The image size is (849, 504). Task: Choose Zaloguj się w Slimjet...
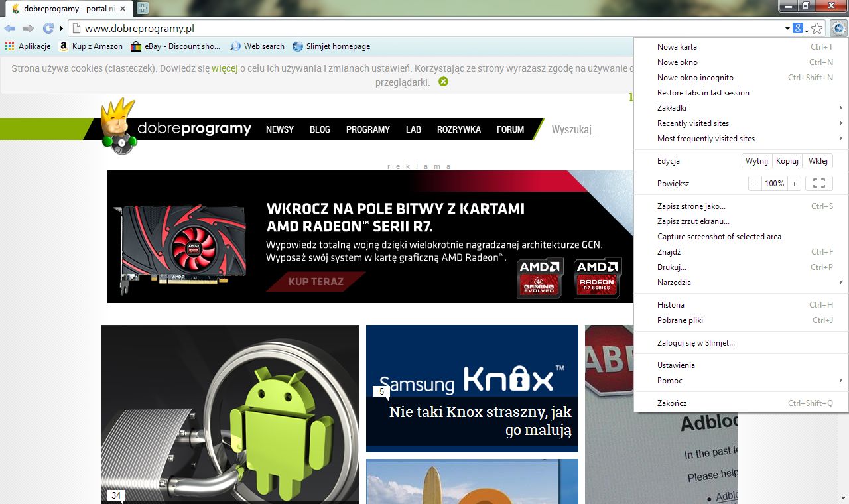[x=742, y=343]
